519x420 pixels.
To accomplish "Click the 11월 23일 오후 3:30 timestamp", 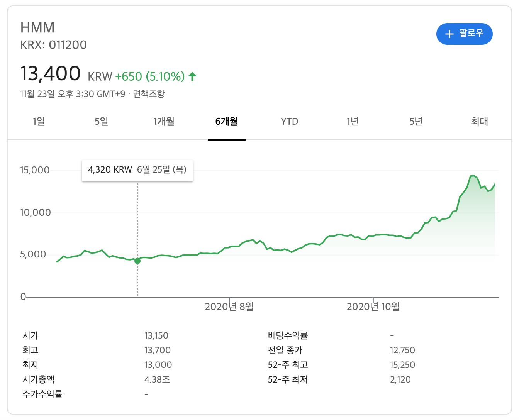I will 73,94.
